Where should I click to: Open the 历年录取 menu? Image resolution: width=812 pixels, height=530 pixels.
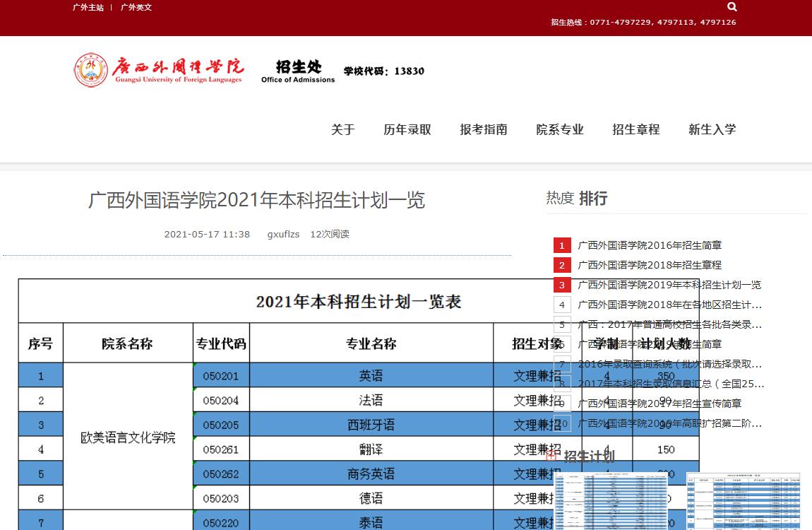point(407,129)
